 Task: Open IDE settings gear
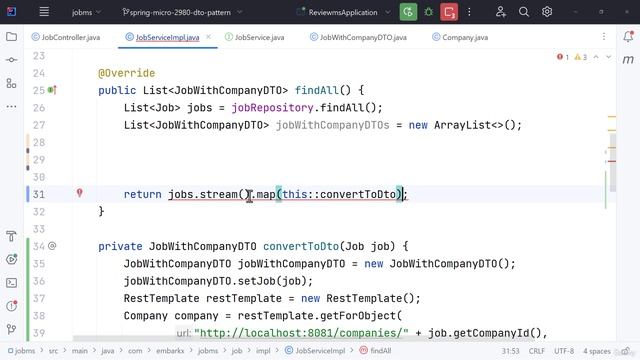(x=547, y=12)
